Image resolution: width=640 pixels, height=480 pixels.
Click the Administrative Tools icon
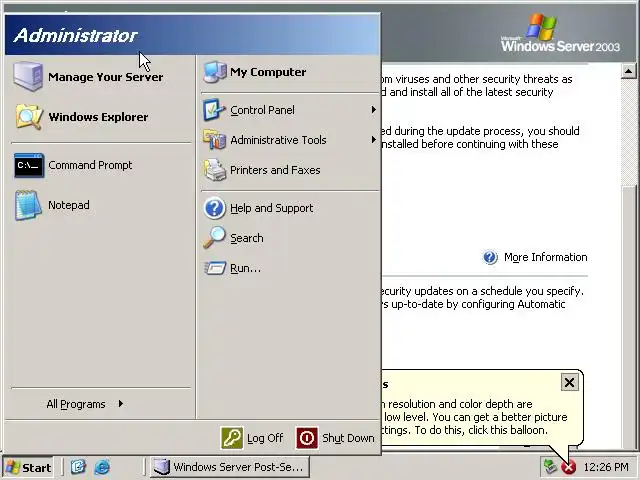(x=214, y=140)
